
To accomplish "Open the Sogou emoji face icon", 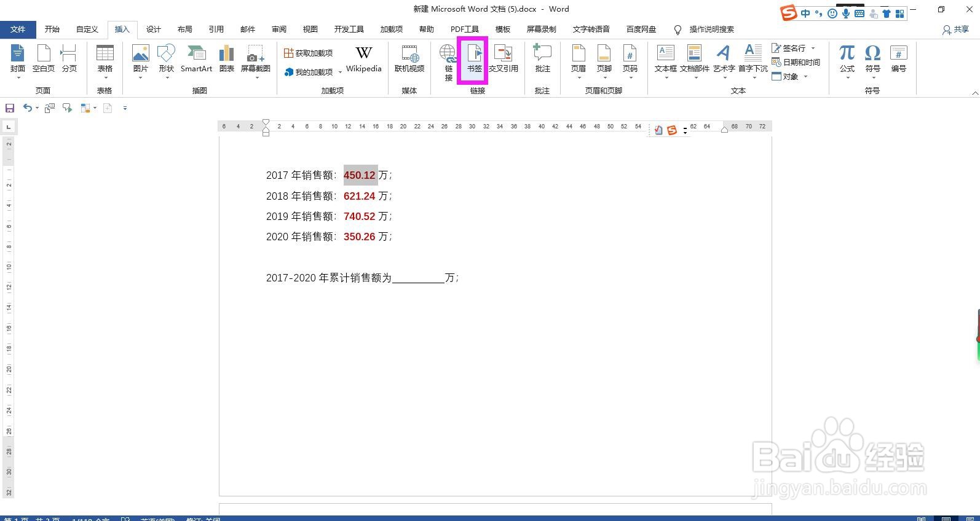I will point(833,14).
